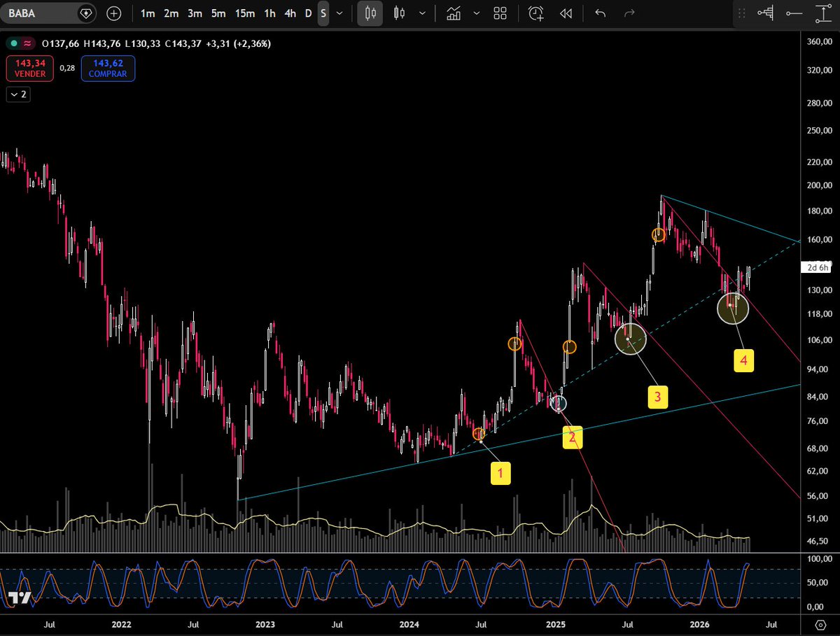Switch to the 2m interval
Viewport: 840px width, 636px height.
[x=171, y=13]
